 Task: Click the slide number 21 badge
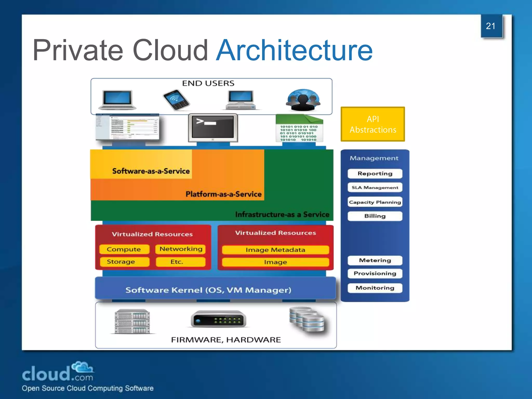(491, 26)
